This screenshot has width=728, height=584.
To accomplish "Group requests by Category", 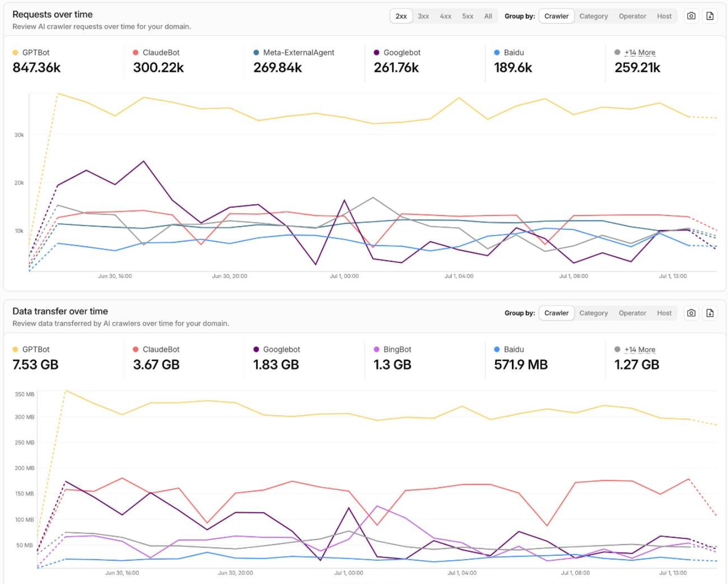I will (x=594, y=16).
